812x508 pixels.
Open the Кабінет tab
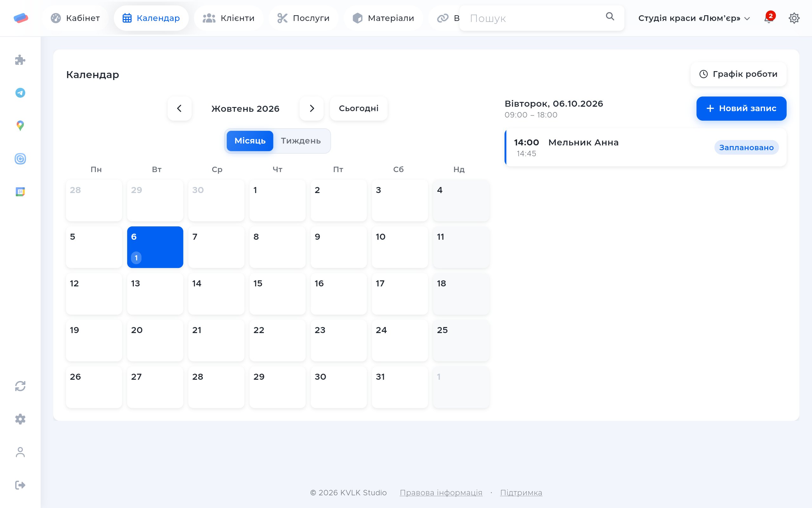click(75, 18)
